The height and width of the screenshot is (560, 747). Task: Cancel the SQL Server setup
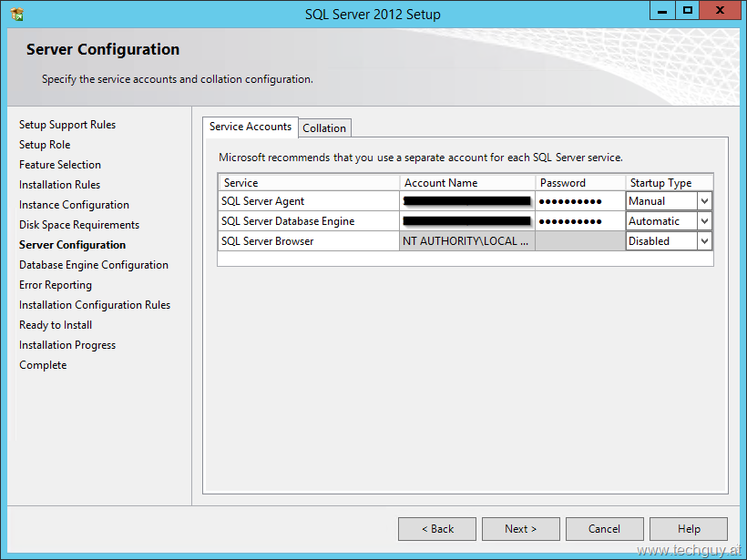tap(605, 529)
